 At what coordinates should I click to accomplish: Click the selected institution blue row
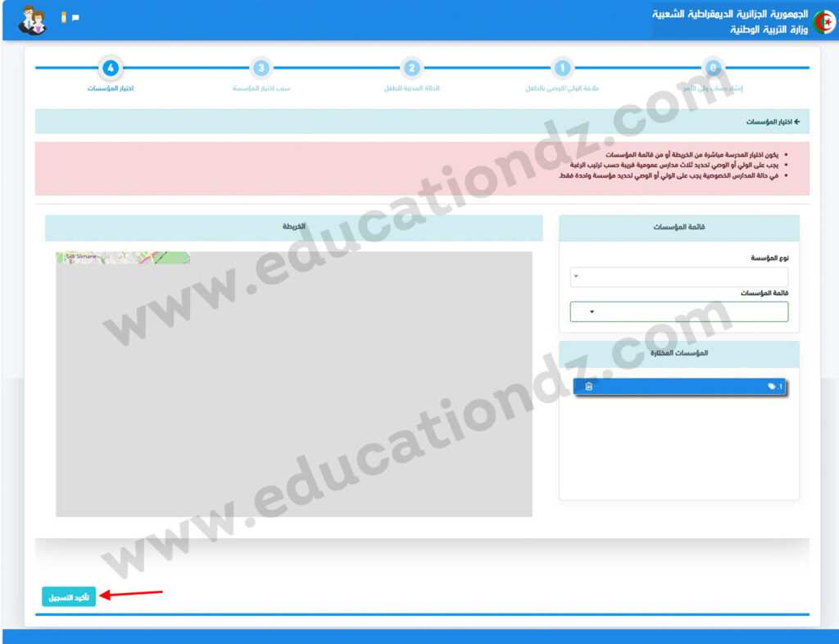679,386
